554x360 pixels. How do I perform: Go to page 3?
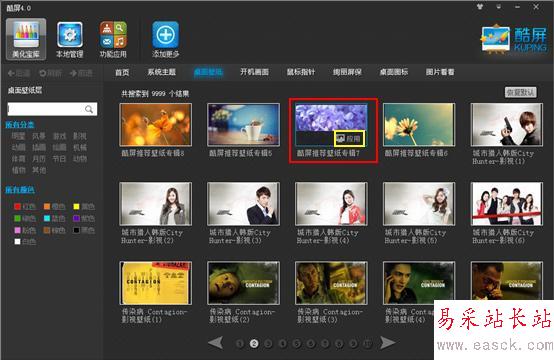[268, 343]
